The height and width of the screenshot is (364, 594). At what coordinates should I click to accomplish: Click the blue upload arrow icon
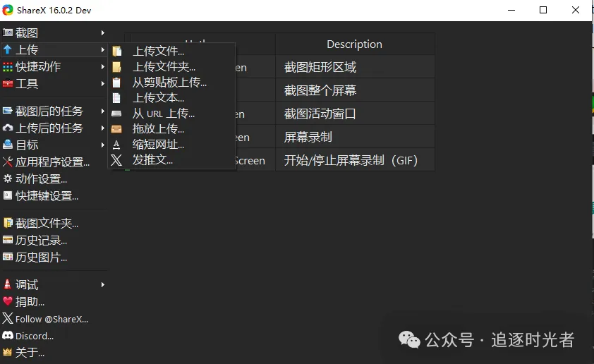(x=7, y=49)
